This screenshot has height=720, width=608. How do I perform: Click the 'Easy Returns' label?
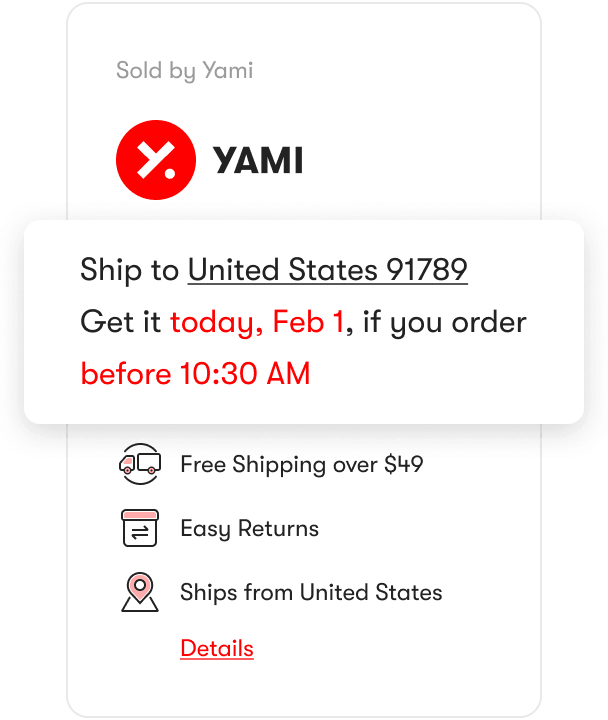(249, 529)
